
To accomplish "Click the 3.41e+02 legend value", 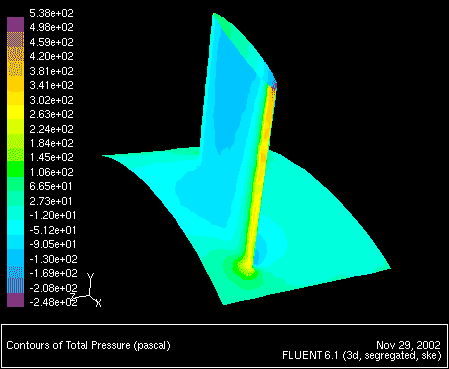I will coord(51,85).
